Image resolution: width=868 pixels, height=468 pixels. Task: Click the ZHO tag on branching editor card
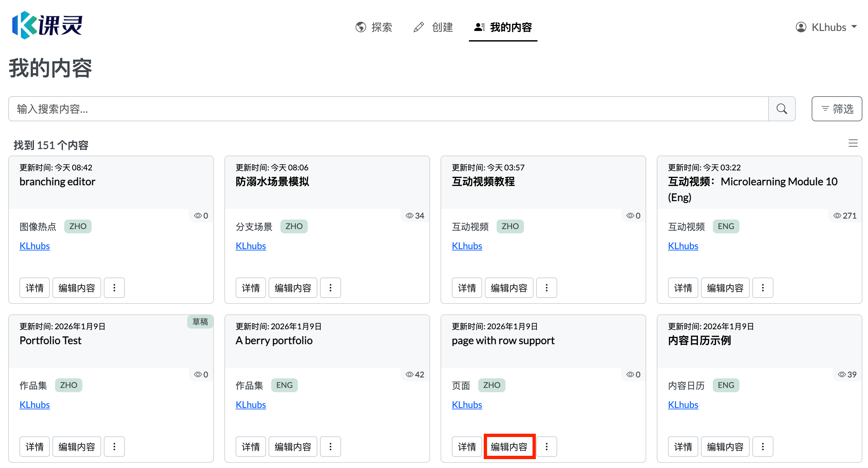78,226
